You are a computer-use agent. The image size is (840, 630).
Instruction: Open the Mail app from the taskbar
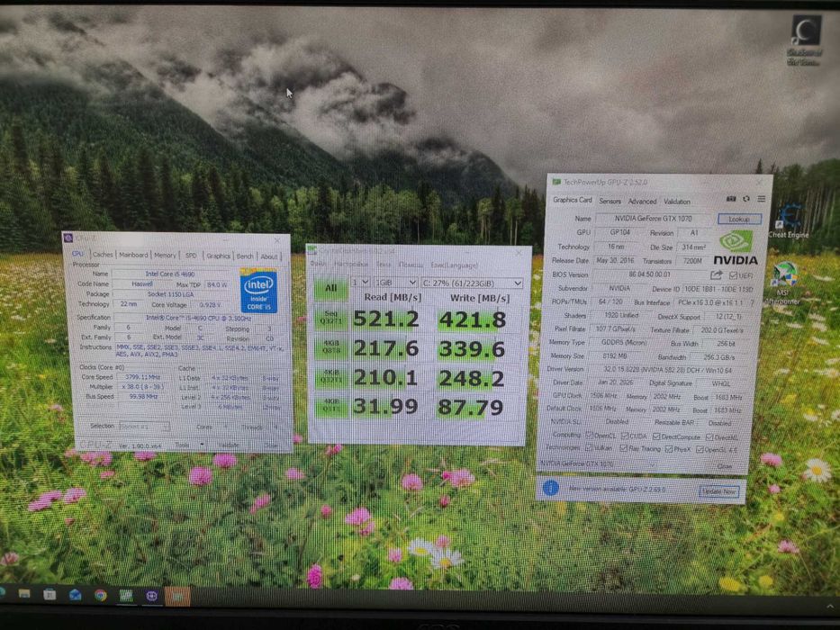[75, 595]
